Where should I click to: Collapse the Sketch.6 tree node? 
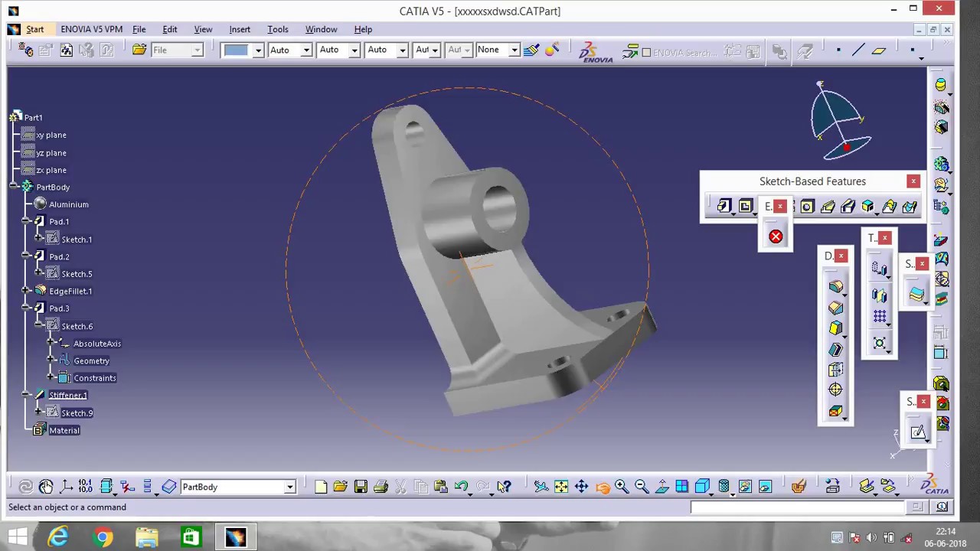(39, 326)
